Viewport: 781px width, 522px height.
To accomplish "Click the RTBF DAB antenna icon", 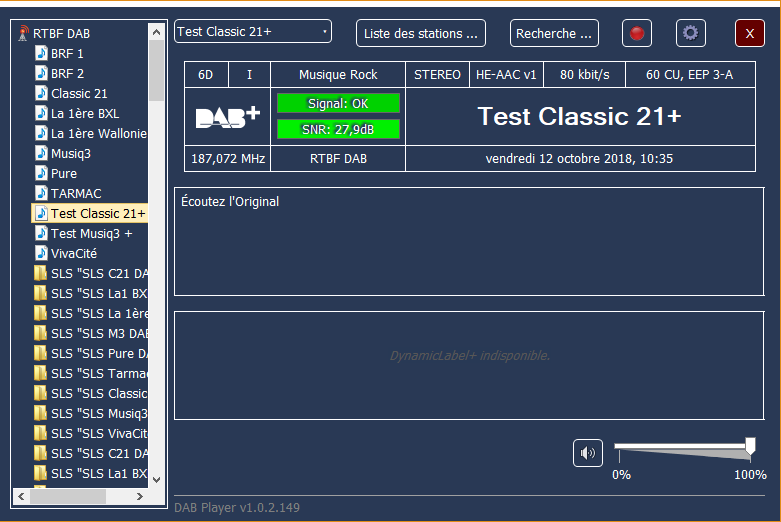I will (x=23, y=33).
